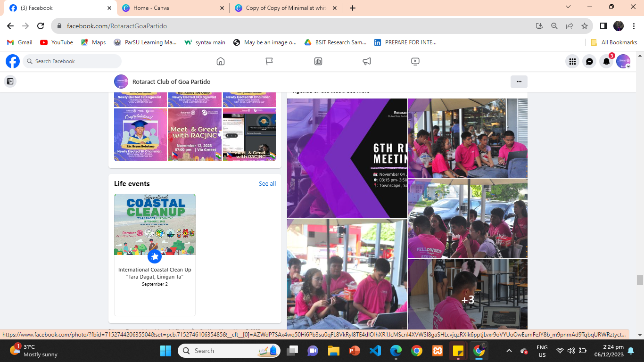The height and width of the screenshot is (362, 644).
Task: Open the Pages flag icon
Action: pyautogui.click(x=269, y=61)
